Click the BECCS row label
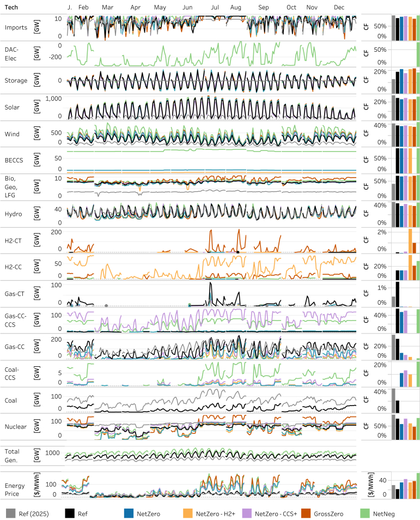The height and width of the screenshot is (520, 420). coord(14,160)
